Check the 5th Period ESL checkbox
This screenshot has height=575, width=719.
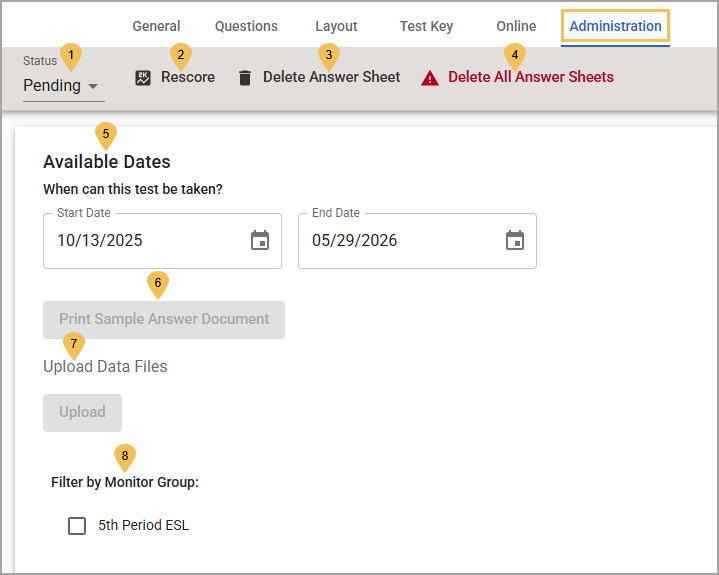click(77, 525)
